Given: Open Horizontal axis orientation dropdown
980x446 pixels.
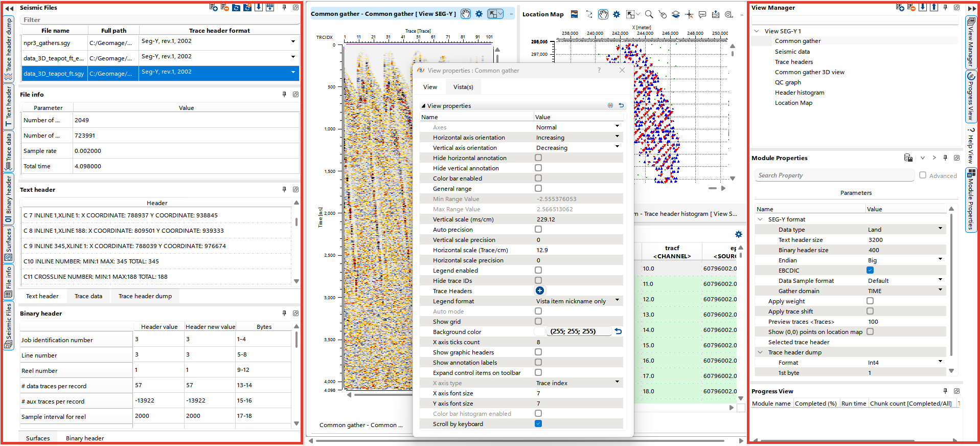Looking at the screenshot, I should (617, 137).
